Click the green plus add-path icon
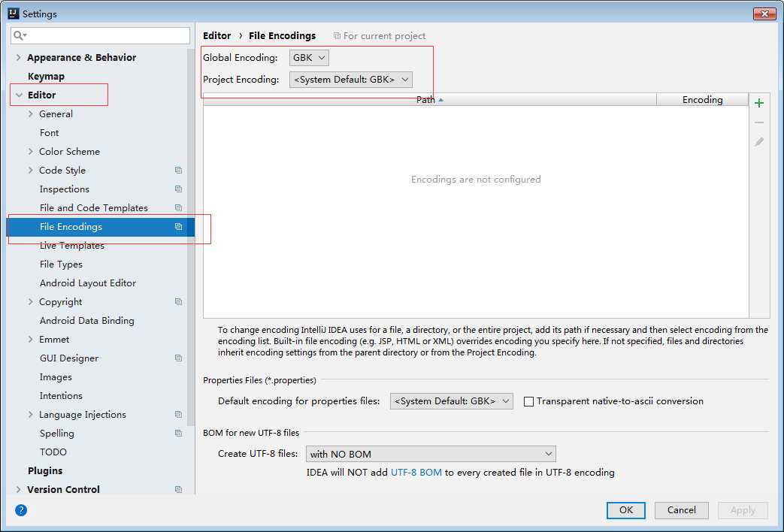This screenshot has width=784, height=532. (759, 103)
